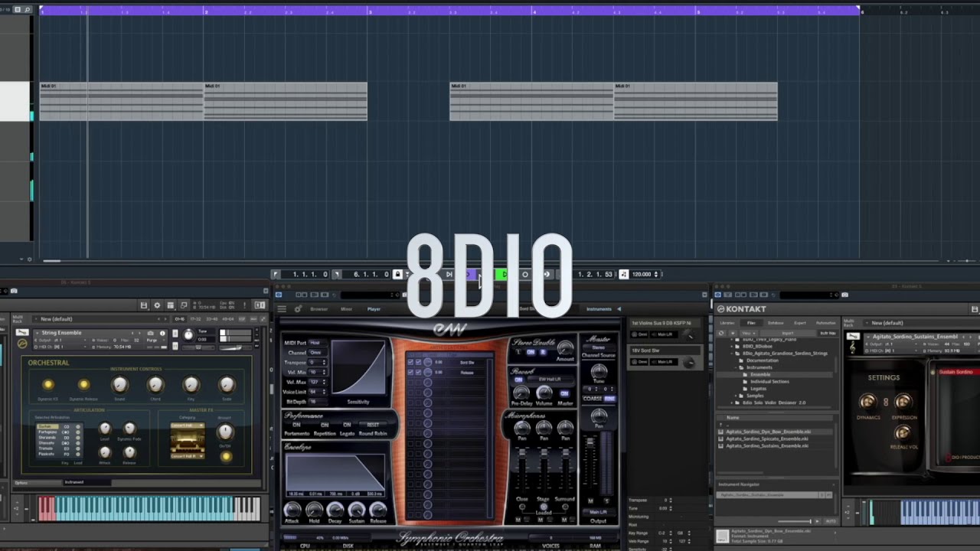Open reverb EW Hall LR preset dropdown
980x551 pixels.
550,380
